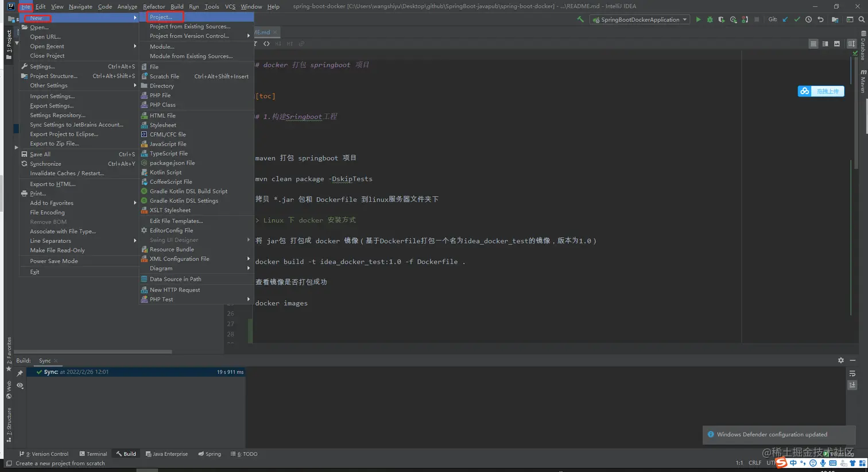Click CRLF line separator in status bar
868x472 pixels.
(x=755, y=463)
